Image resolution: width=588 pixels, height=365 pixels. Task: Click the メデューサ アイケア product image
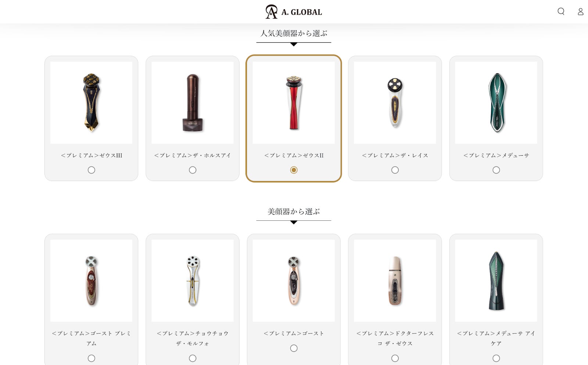coord(496,281)
